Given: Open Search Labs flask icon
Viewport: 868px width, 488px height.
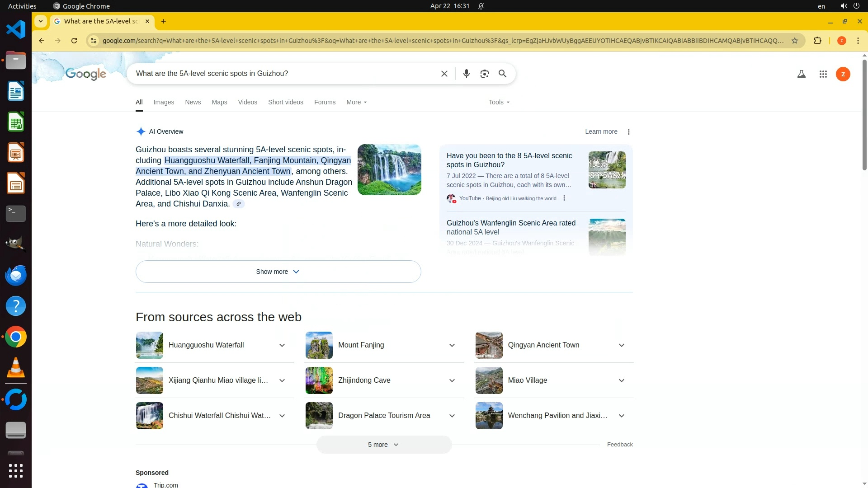Looking at the screenshot, I should [801, 74].
